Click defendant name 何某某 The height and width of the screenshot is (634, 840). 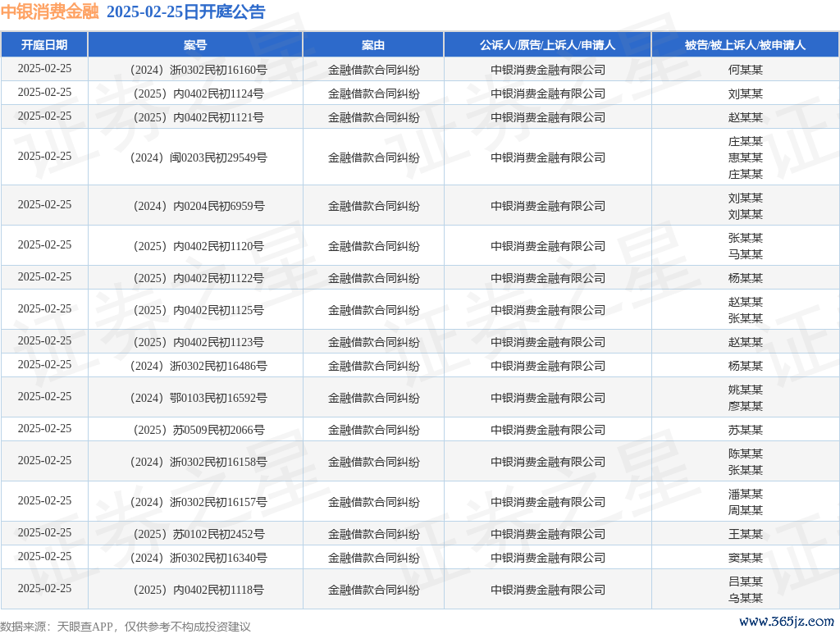[745, 70]
